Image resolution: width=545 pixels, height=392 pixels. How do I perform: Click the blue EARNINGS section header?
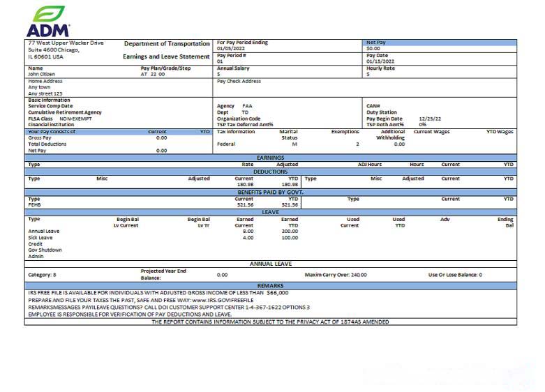270,158
